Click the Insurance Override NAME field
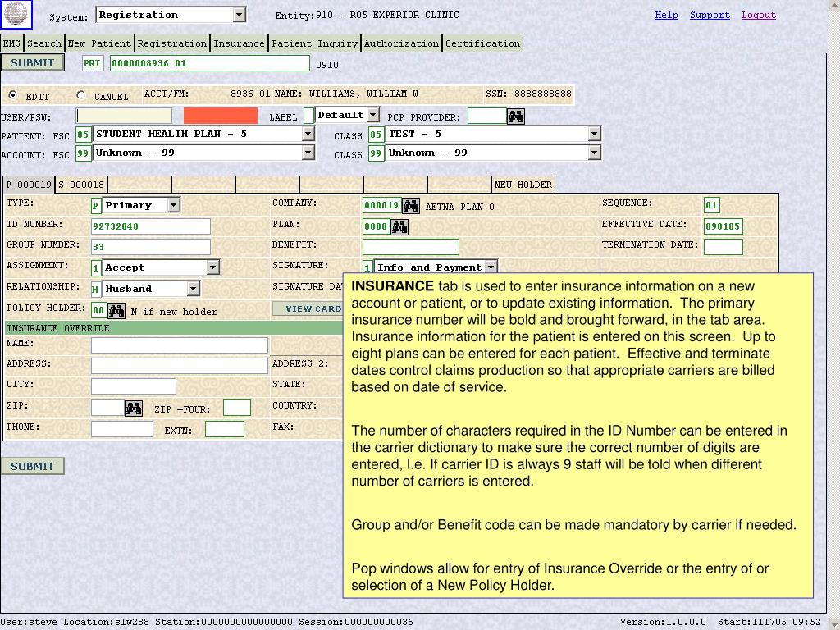 point(180,345)
